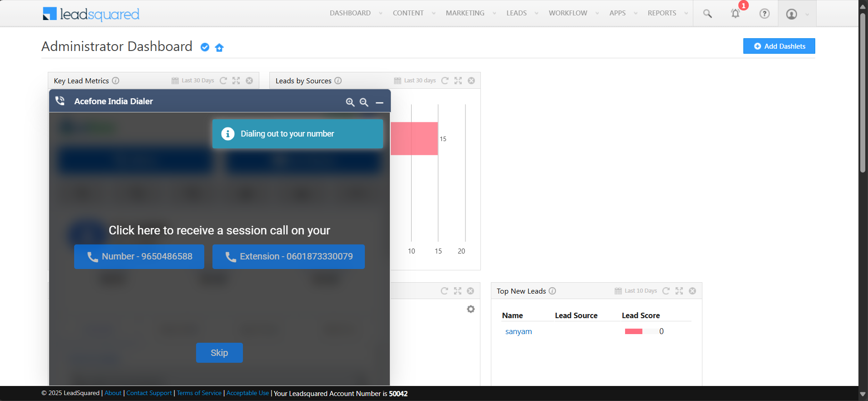The width and height of the screenshot is (868, 401).
Task: Expand Leads by Sources dashlet fullscreen
Action: click(x=458, y=81)
